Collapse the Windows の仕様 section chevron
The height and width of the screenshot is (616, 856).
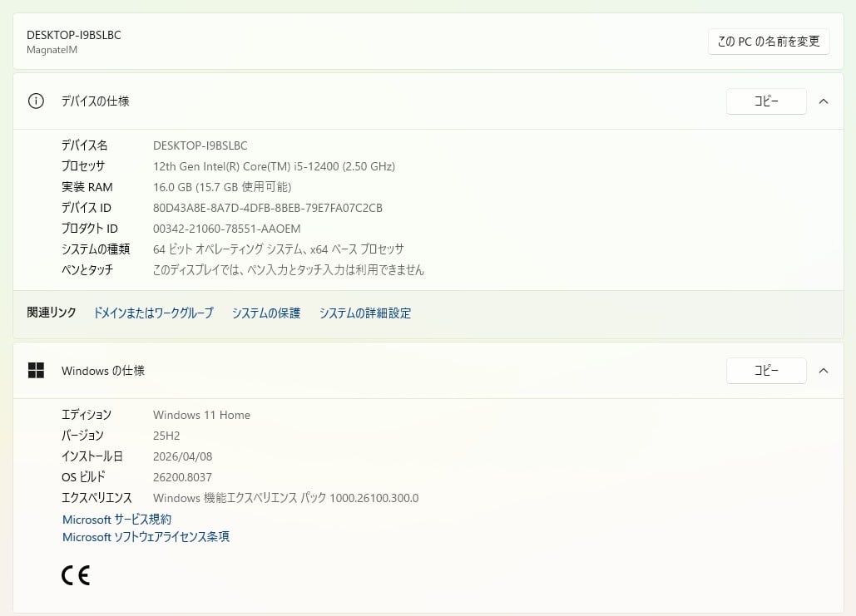point(824,371)
